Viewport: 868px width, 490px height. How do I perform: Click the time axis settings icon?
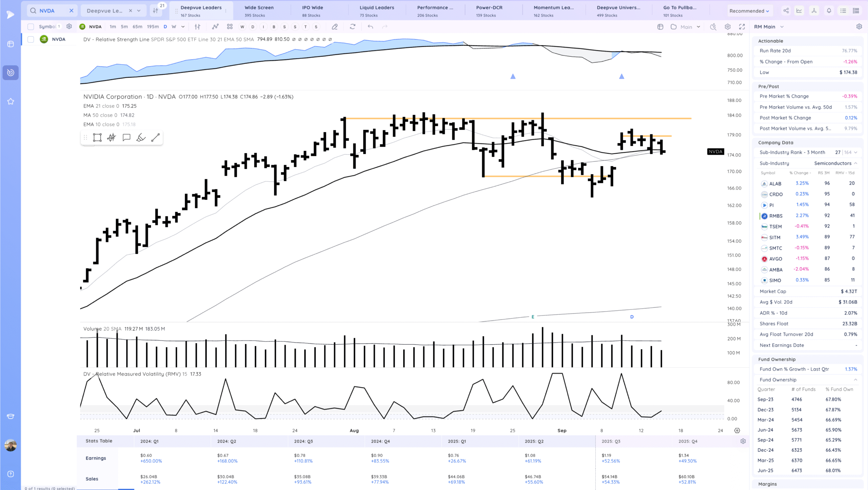737,430
